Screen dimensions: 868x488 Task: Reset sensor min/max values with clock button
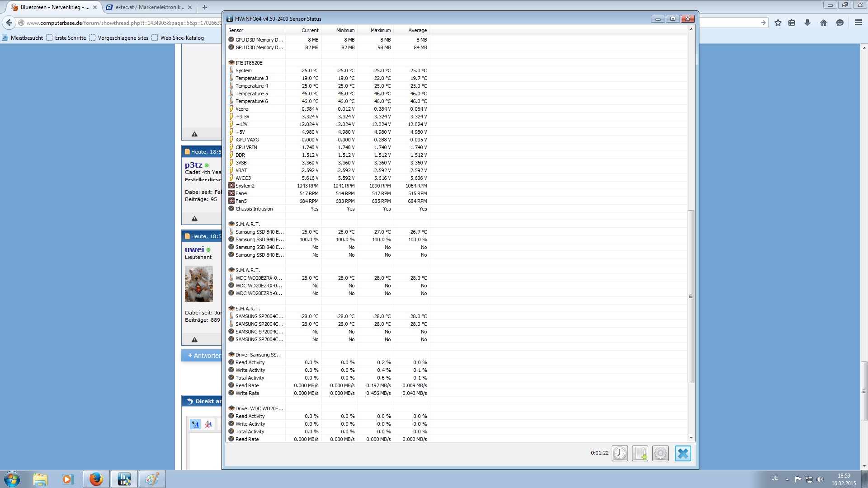tap(620, 453)
